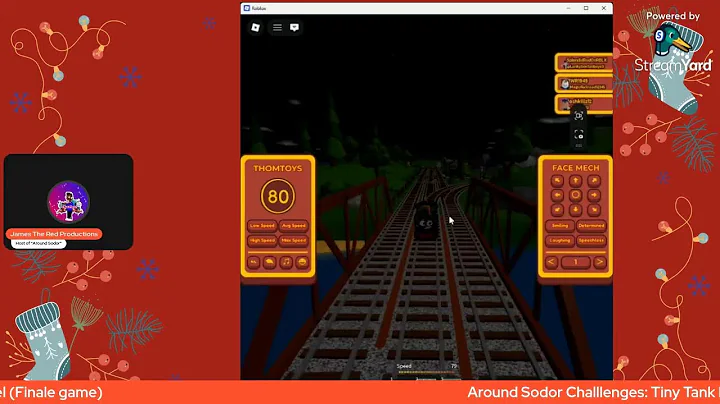This screenshot has width=720, height=404.
Task: Select Max Speed on the Thomtoys panel
Action: 293,241
